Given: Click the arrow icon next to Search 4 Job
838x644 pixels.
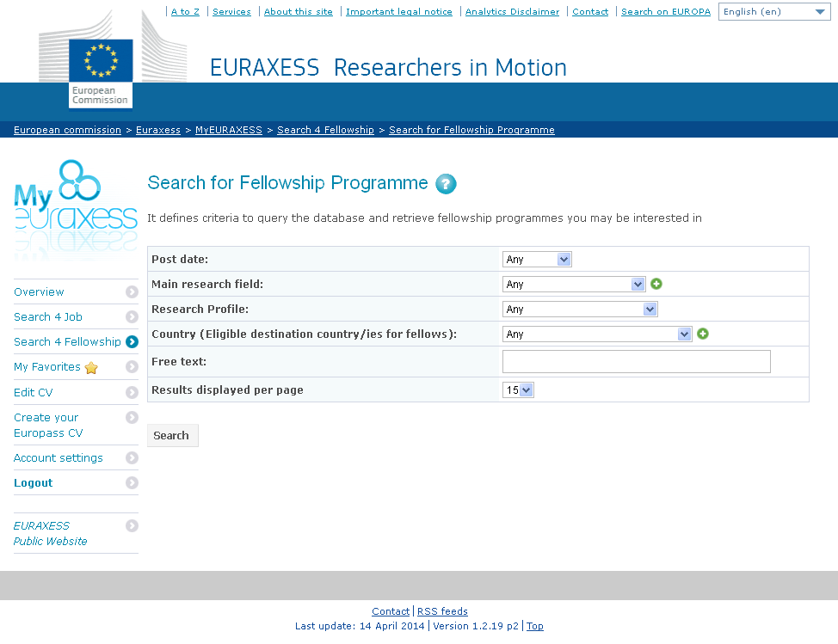Looking at the screenshot, I should point(132,316).
